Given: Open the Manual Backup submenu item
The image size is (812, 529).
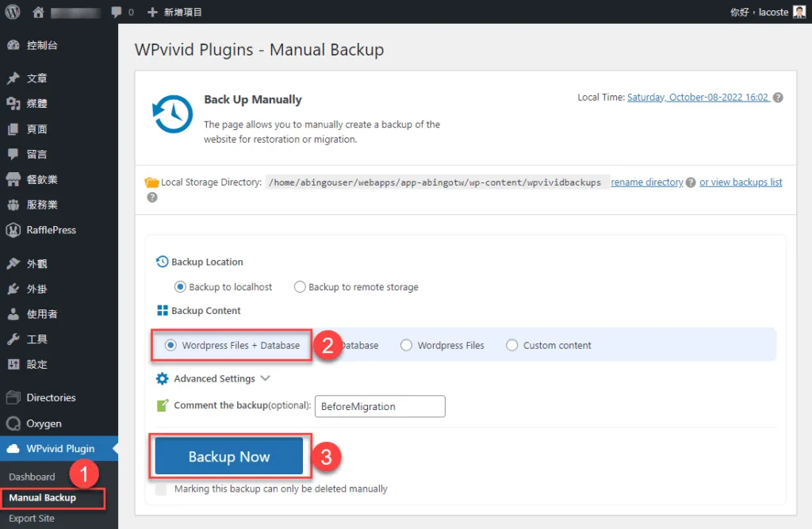Looking at the screenshot, I should coord(43,498).
